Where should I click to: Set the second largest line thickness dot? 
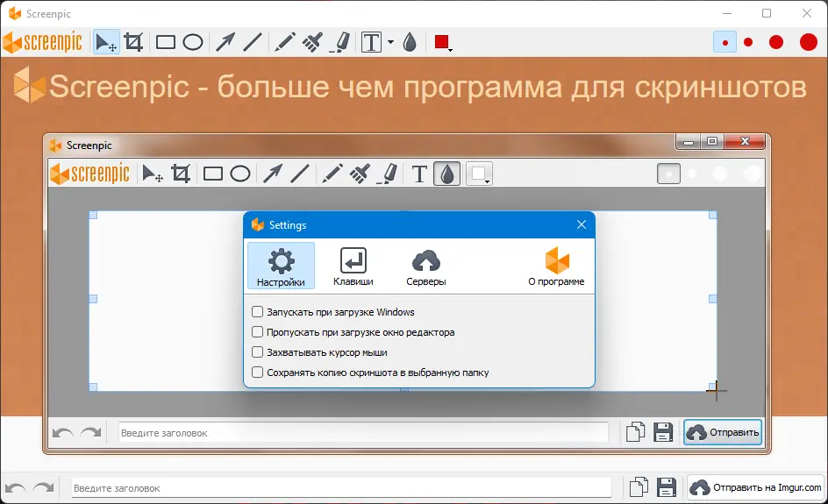pos(776,42)
